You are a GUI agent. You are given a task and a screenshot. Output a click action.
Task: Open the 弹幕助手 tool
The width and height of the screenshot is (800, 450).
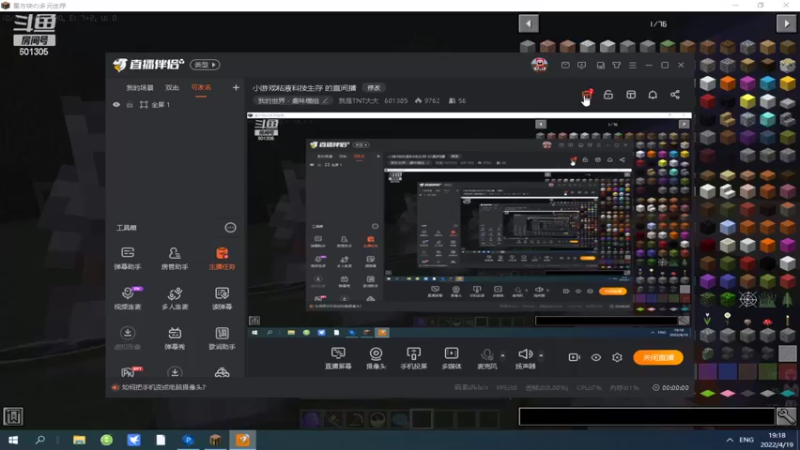(128, 258)
